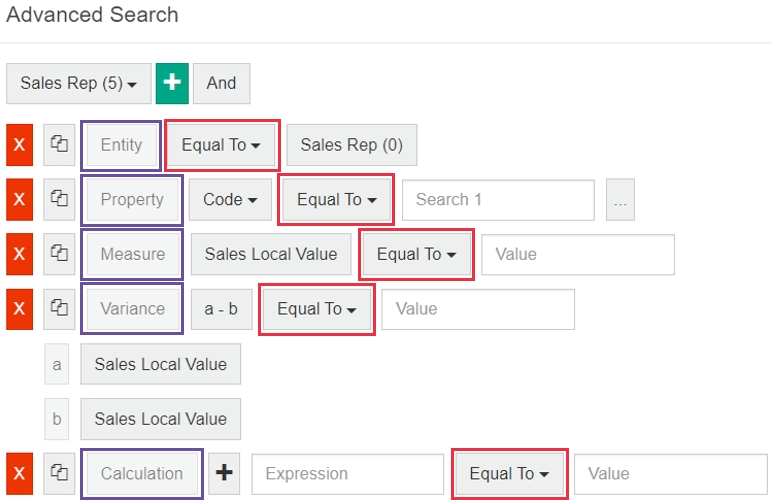Remove the Variance row using X
This screenshot has width=772, height=500.
pyautogui.click(x=19, y=309)
